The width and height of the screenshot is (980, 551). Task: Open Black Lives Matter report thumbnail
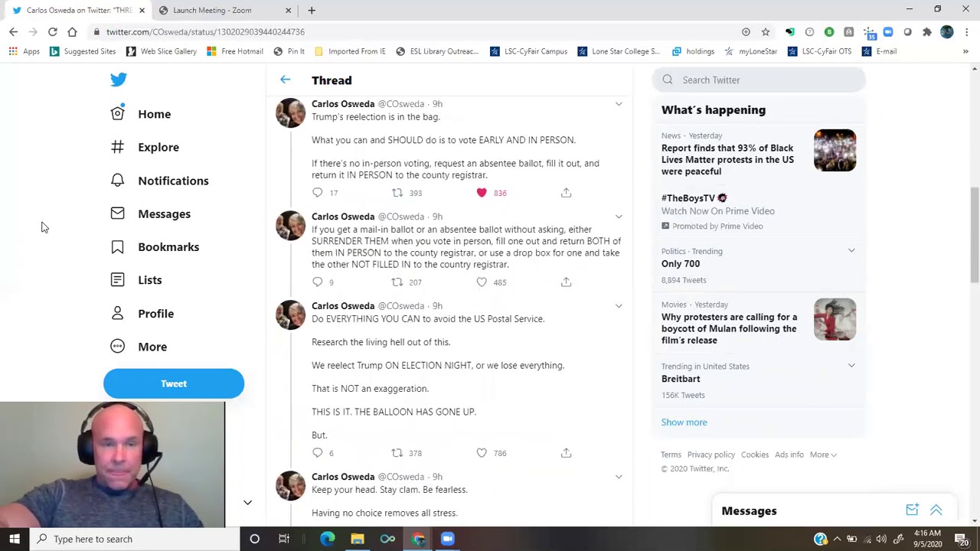pos(835,150)
